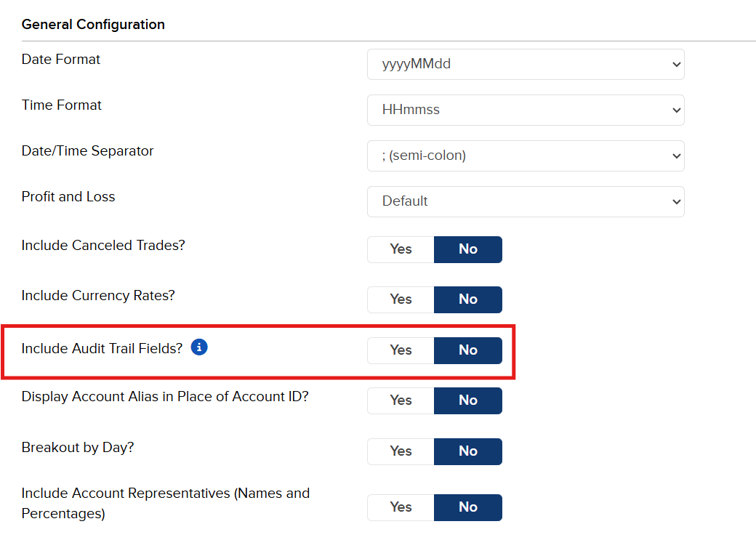This screenshot has height=556, width=756.
Task: Open the Date/Time Separator dropdown
Action: click(525, 156)
